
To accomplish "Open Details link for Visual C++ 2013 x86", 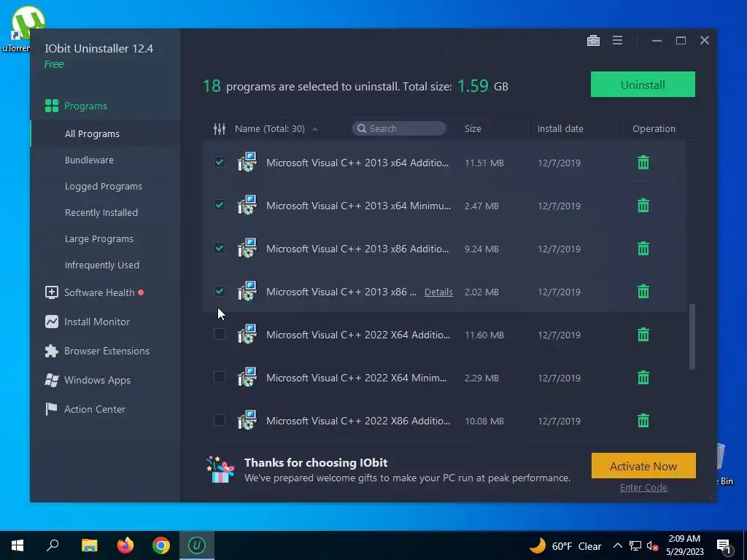I will (438, 292).
